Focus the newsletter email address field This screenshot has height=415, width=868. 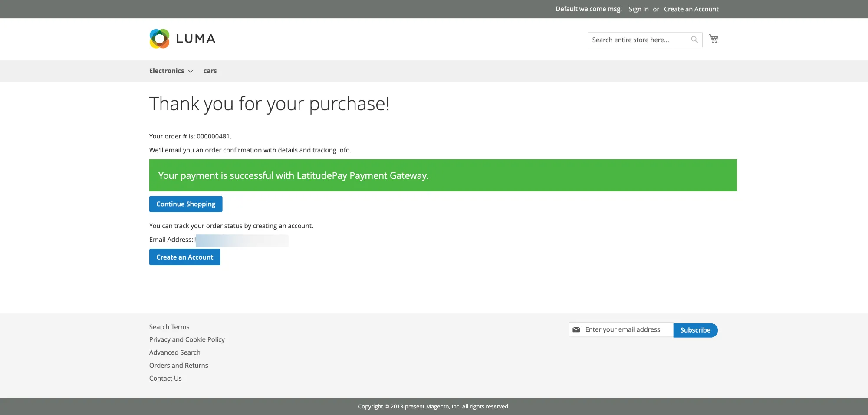pyautogui.click(x=621, y=330)
